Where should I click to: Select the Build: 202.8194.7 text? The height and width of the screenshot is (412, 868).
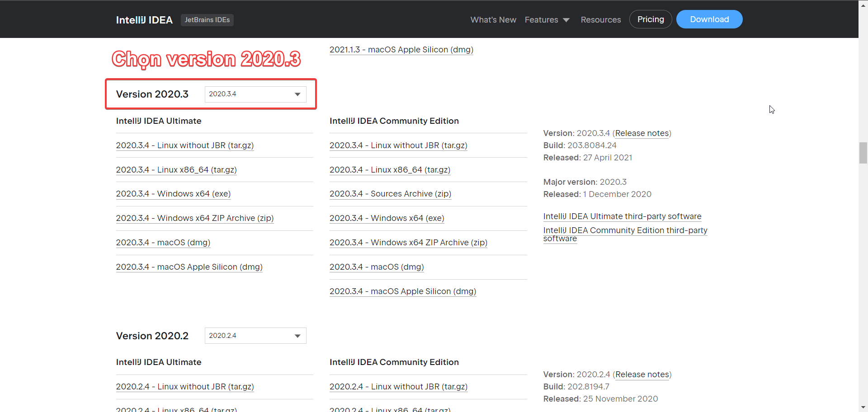576,387
